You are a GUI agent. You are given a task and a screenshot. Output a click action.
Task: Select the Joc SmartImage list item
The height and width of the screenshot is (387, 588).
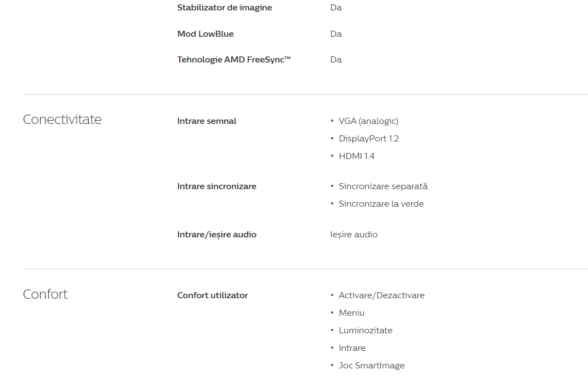pos(372,366)
